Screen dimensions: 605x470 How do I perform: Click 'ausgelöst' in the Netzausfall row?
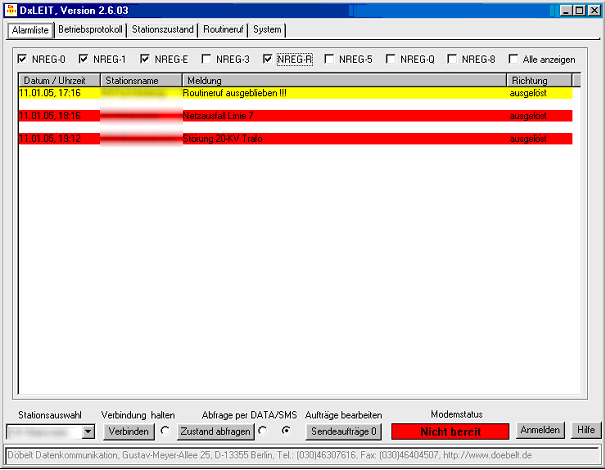(x=528, y=116)
